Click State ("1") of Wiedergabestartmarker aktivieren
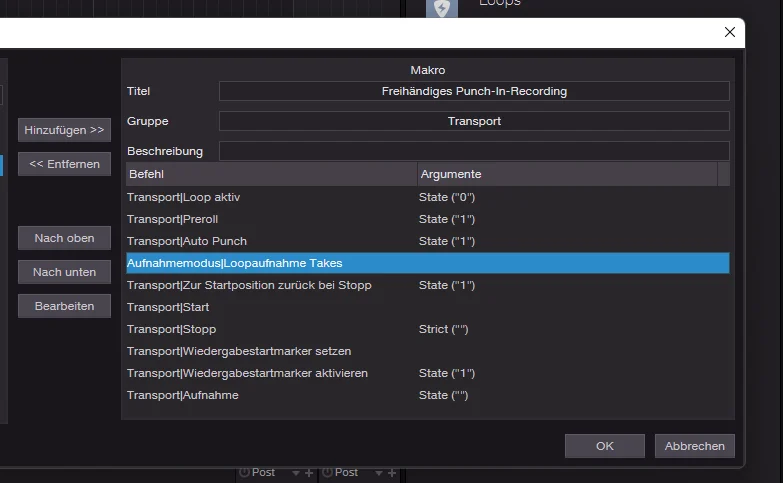 [x=447, y=373]
